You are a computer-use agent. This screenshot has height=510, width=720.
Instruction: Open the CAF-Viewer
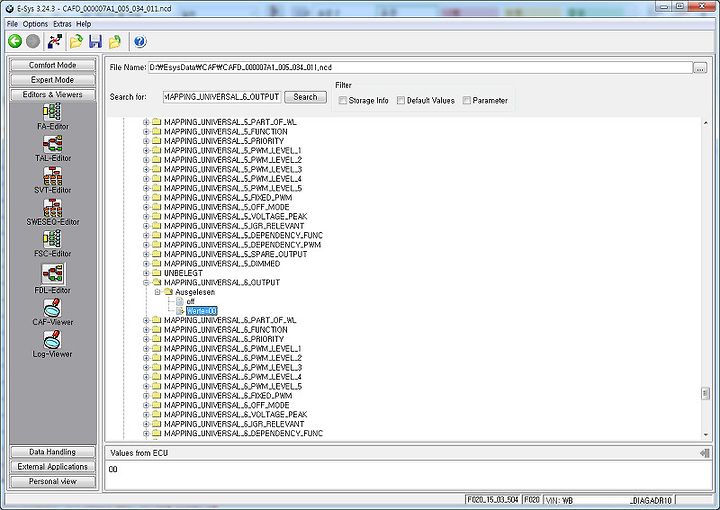52,312
